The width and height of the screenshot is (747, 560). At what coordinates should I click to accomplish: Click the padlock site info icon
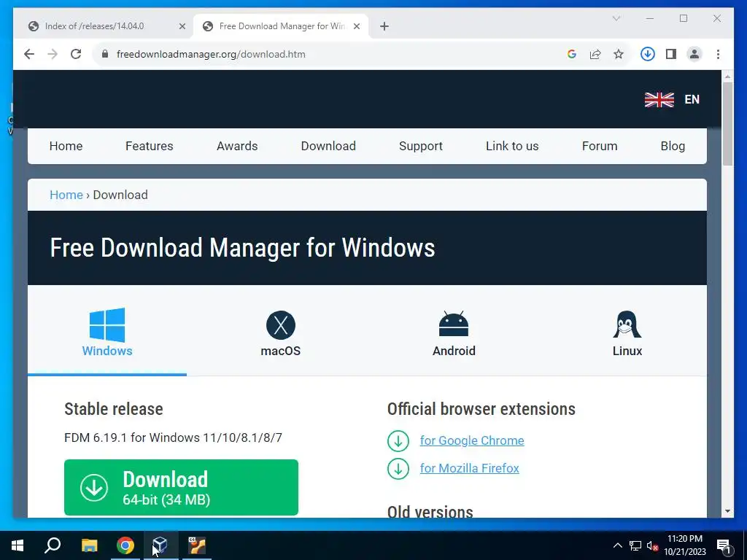point(105,54)
